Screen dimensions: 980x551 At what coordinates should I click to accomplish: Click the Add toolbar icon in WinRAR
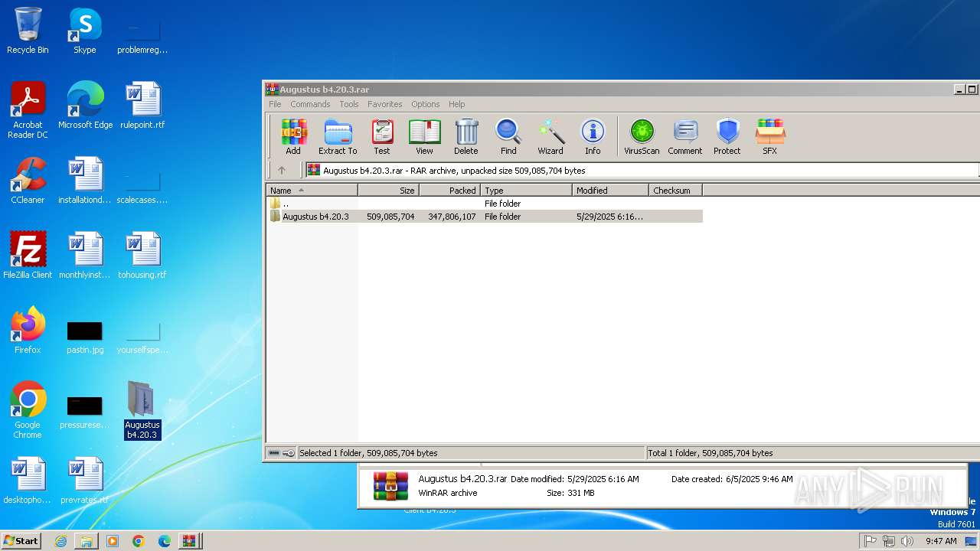point(293,137)
